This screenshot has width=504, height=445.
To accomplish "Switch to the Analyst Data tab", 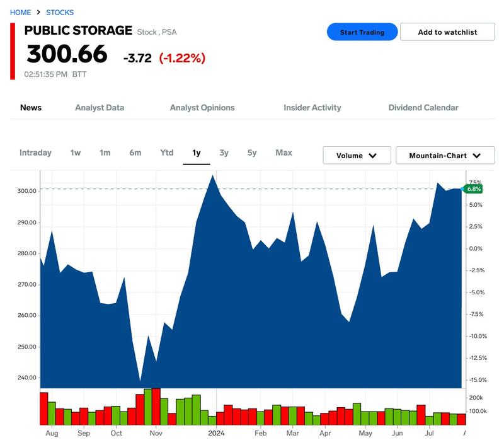I will 100,108.
